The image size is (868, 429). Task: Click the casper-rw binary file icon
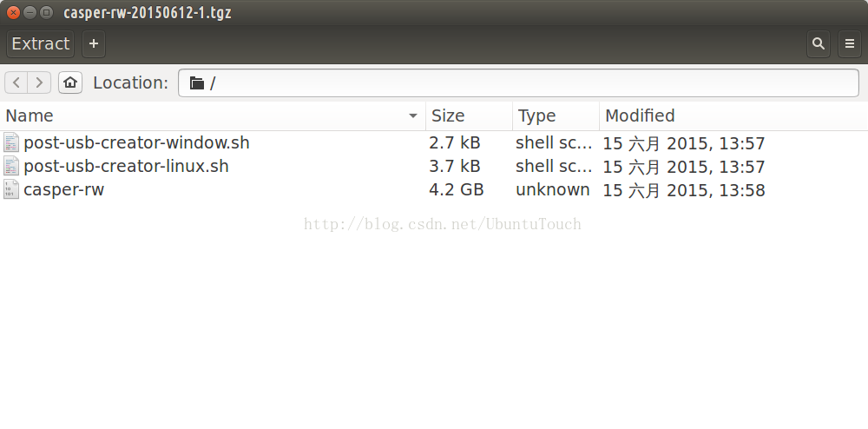(10, 189)
